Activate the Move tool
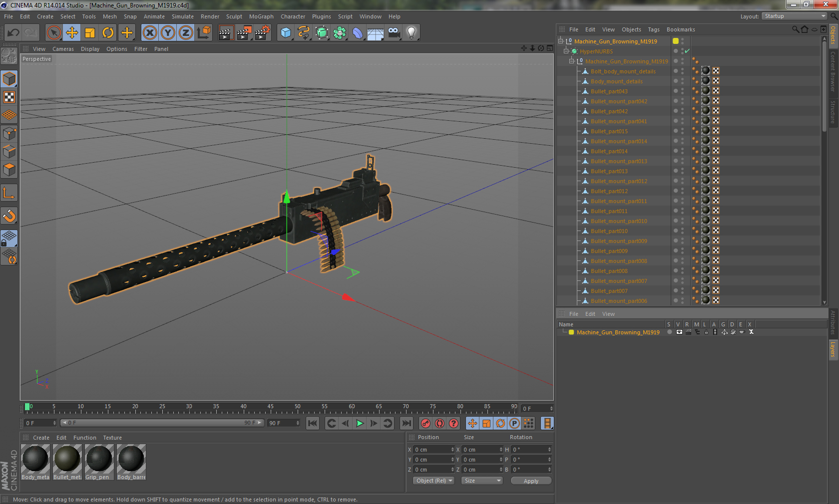This screenshot has height=504, width=839. [x=72, y=33]
